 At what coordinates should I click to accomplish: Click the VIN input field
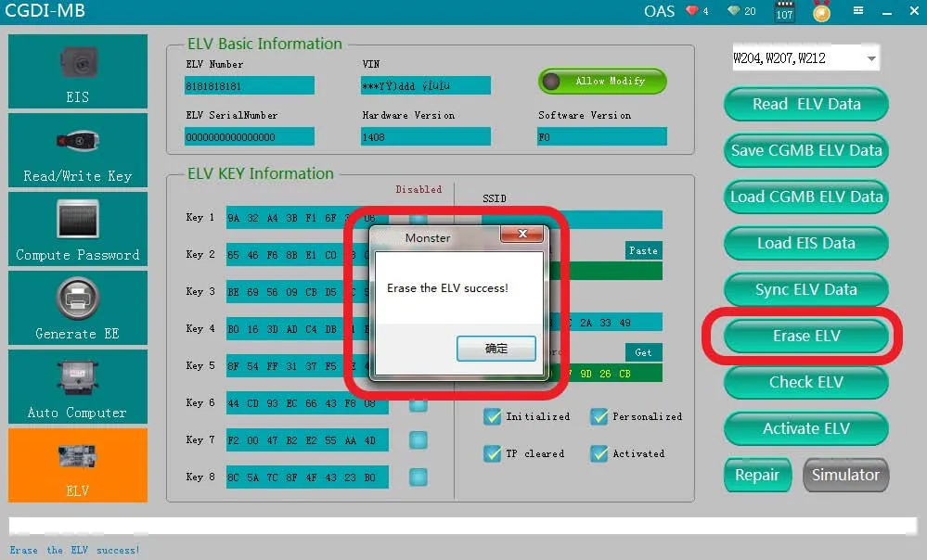coord(426,85)
